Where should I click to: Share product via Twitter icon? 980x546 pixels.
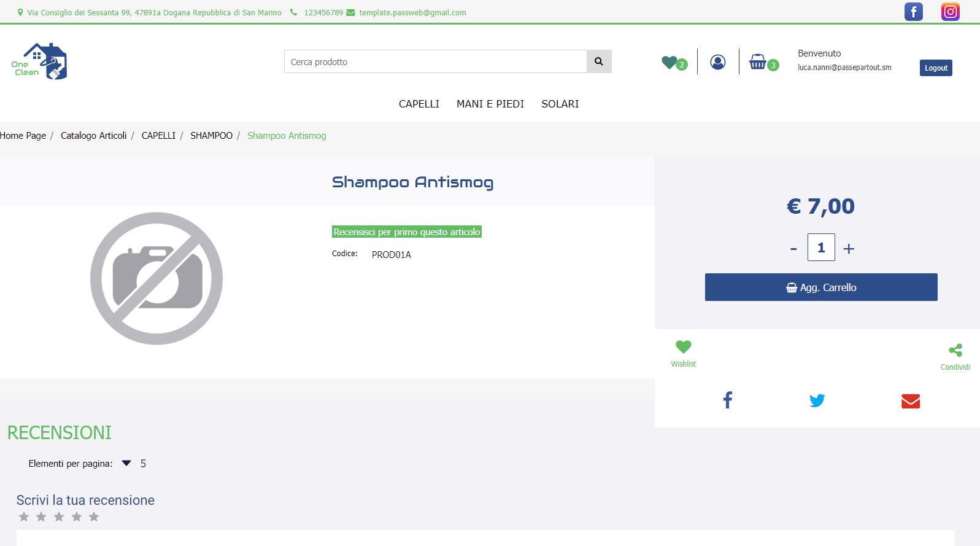[x=817, y=400]
